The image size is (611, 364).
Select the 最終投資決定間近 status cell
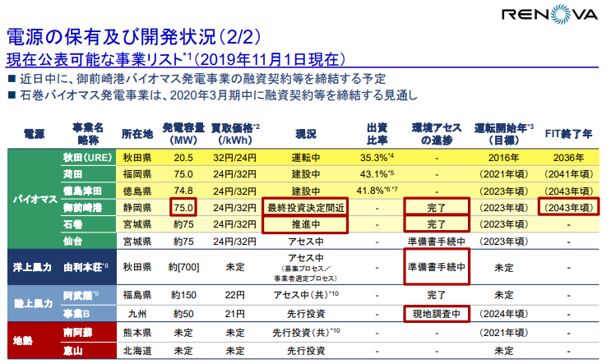click(306, 208)
